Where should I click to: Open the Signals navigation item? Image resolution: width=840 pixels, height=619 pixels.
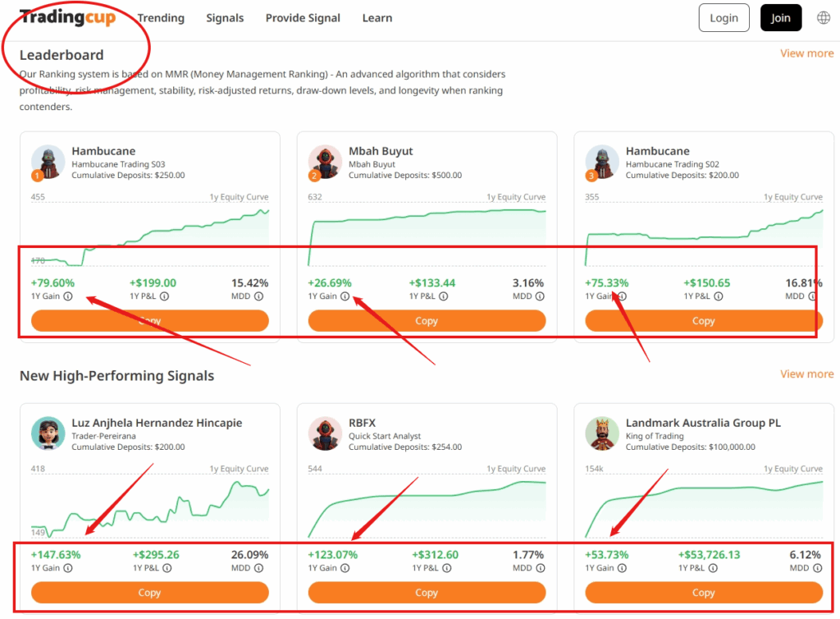pos(225,18)
